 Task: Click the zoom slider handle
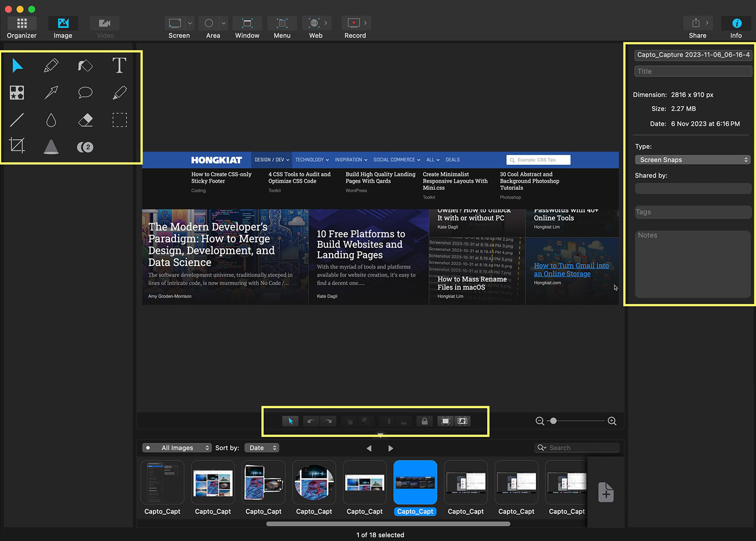[553, 421]
